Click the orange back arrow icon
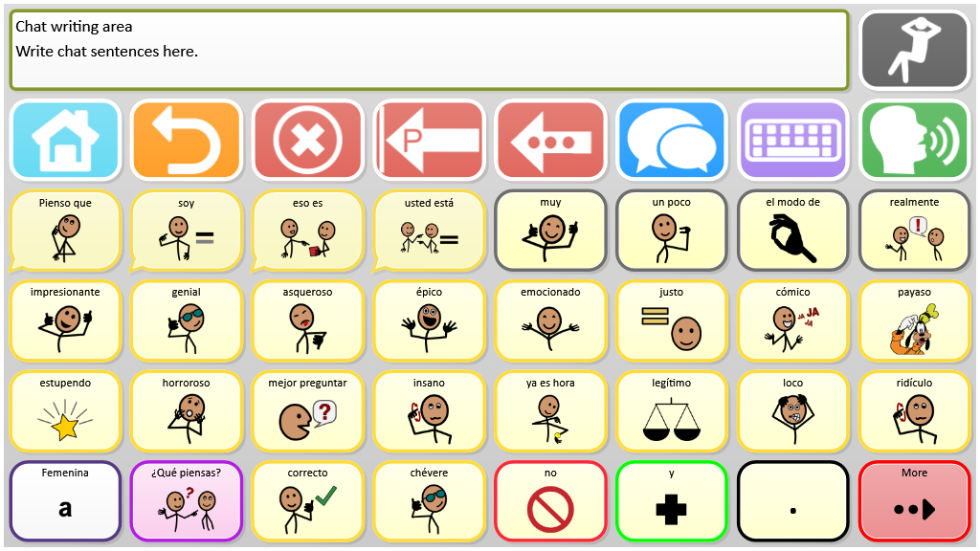Image resolution: width=980 pixels, height=551 pixels. click(187, 140)
